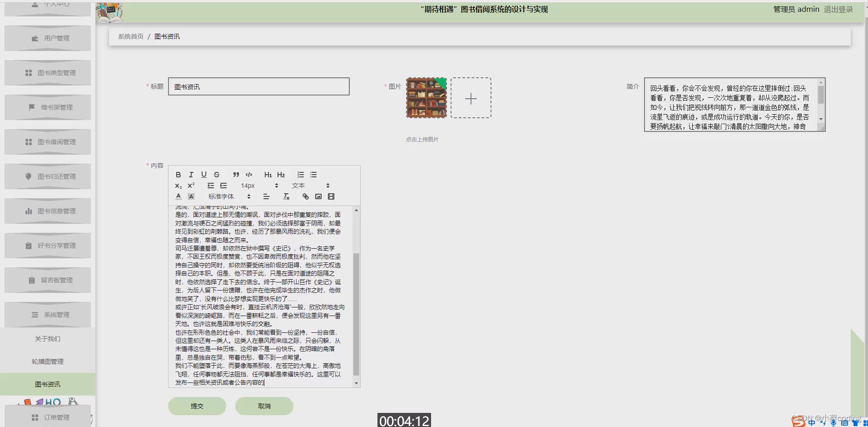Open the 用户管理 sidebar menu
This screenshot has height=427, width=868.
[x=48, y=38]
